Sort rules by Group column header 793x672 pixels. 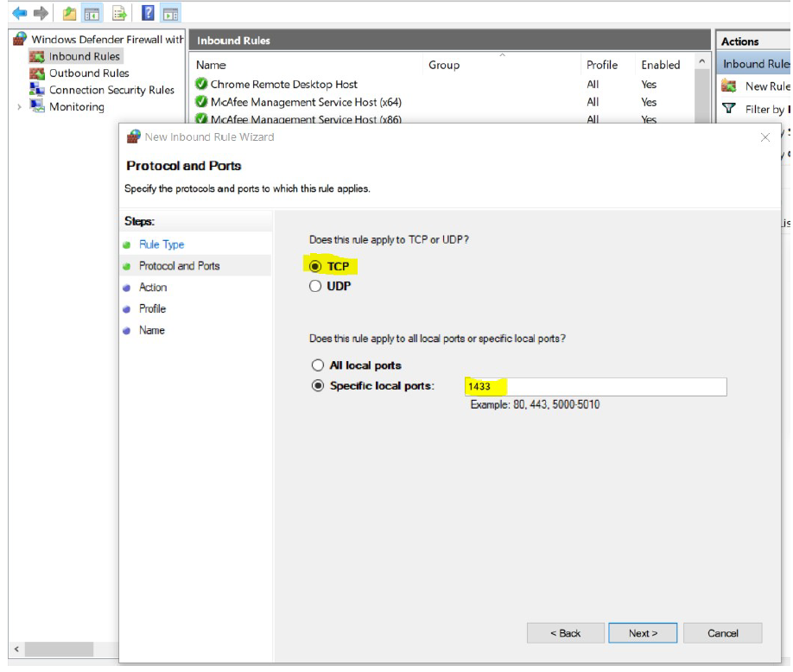click(x=444, y=66)
